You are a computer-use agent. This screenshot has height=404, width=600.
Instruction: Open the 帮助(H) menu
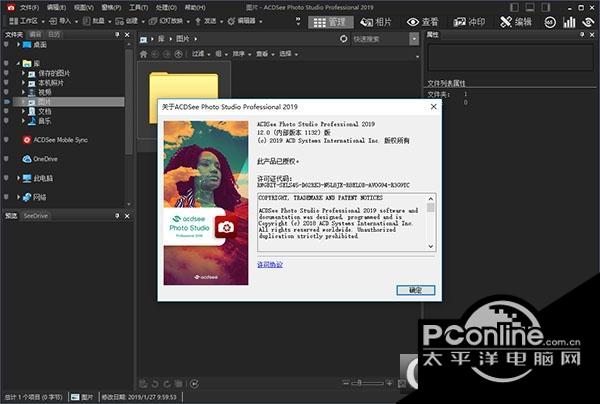click(x=195, y=8)
